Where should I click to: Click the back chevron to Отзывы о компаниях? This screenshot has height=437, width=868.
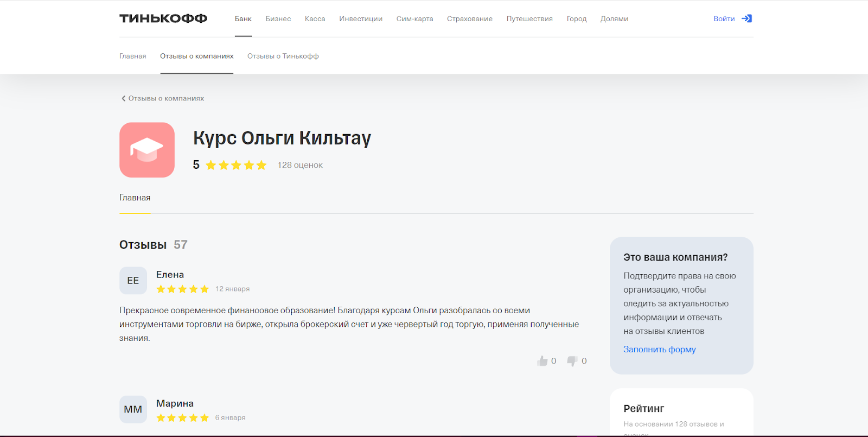124,98
